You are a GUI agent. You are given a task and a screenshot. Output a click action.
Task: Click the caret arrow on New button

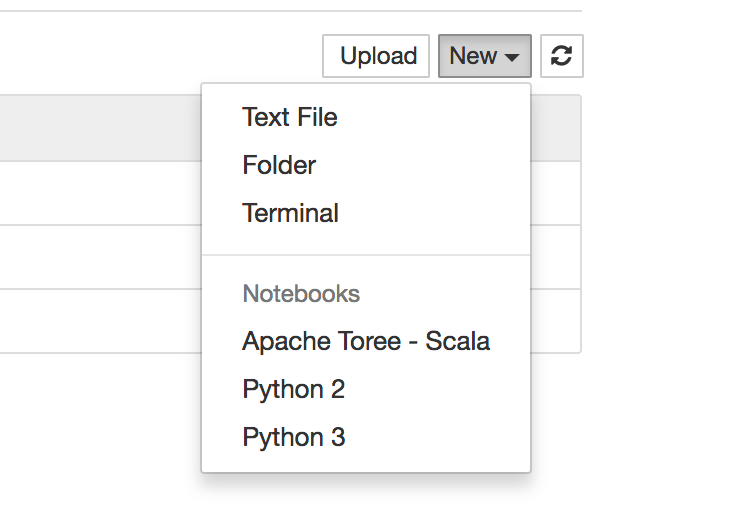[x=512, y=57]
